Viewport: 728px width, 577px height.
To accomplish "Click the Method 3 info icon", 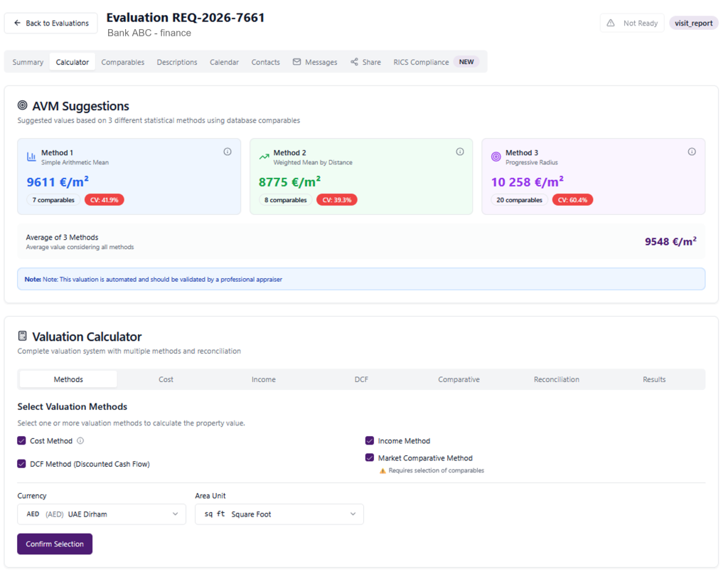I will (x=692, y=152).
